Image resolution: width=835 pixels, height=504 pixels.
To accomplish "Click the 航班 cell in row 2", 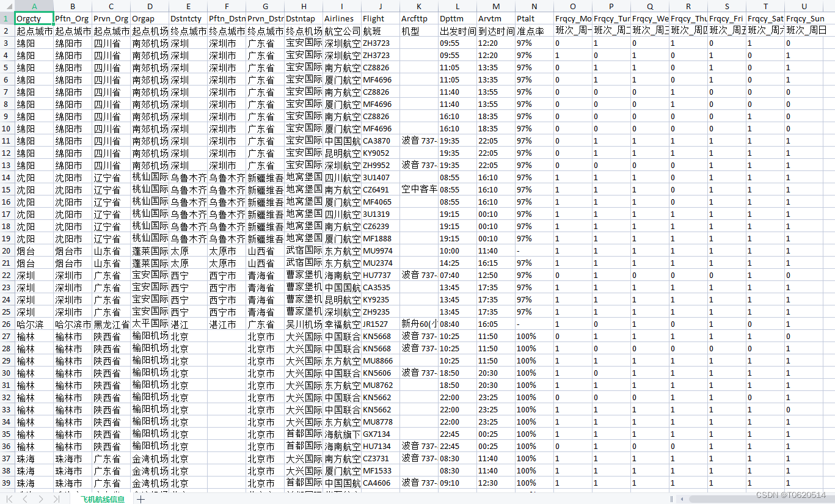I will click(x=381, y=31).
